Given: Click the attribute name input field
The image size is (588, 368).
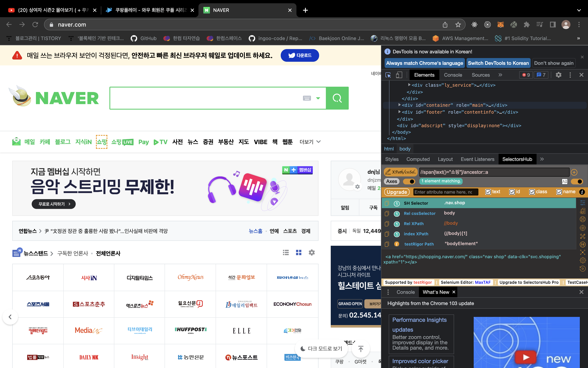Looking at the screenshot, I should (446, 192).
